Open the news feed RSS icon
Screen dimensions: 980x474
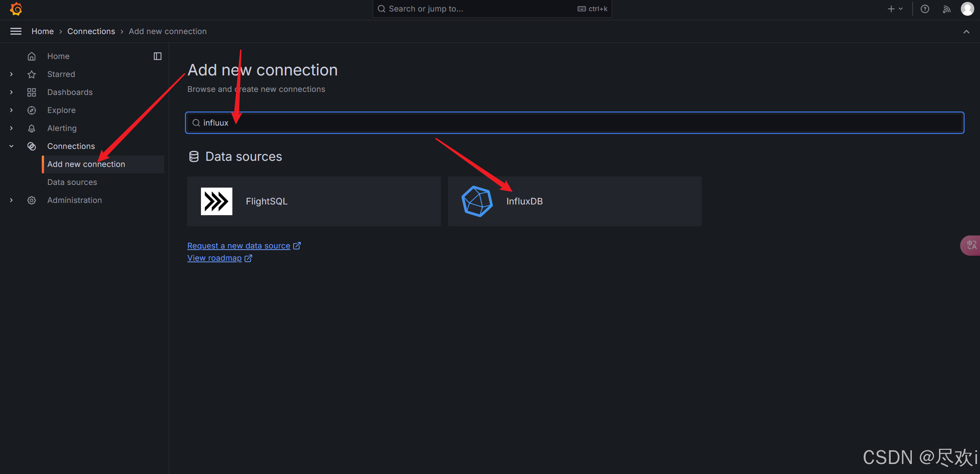click(946, 9)
